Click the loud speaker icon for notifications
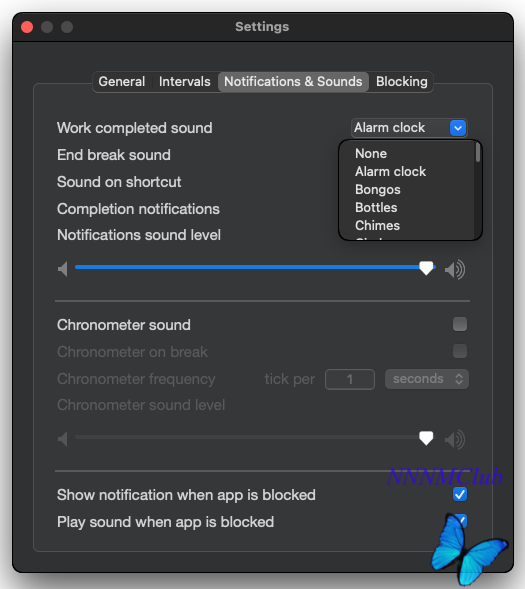525x589 pixels. (455, 269)
